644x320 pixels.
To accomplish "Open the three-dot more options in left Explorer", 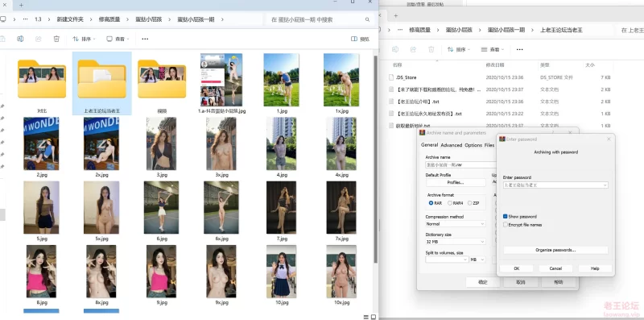I will (145, 39).
